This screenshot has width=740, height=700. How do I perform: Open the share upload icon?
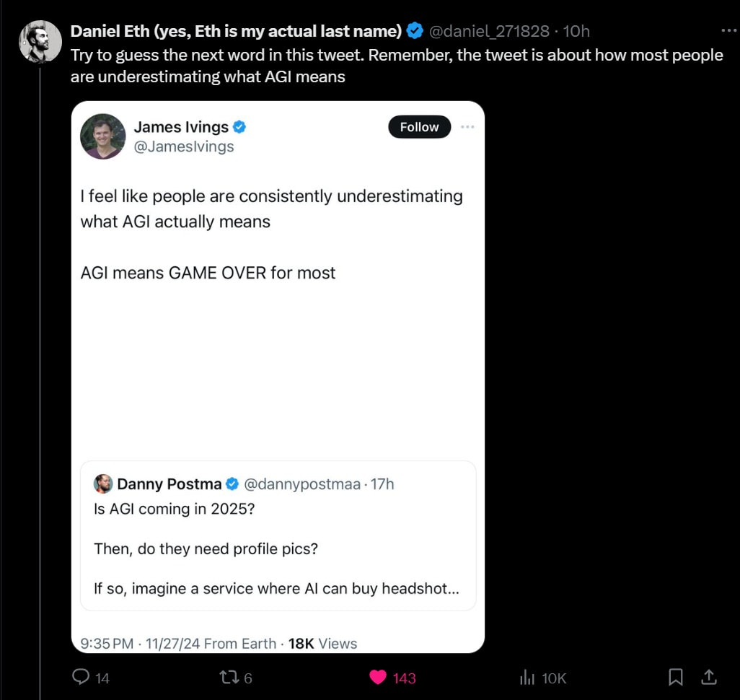[x=708, y=678]
